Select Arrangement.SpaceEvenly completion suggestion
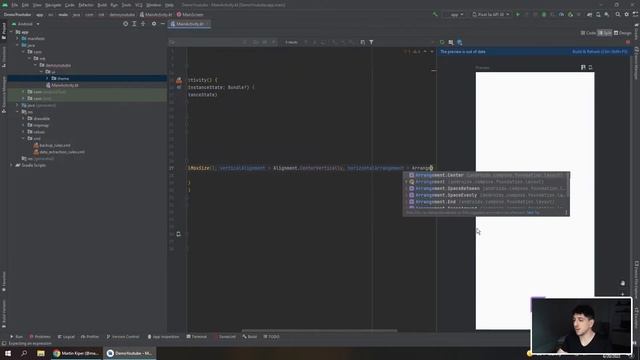This screenshot has height=360, width=640. pyautogui.click(x=486, y=195)
